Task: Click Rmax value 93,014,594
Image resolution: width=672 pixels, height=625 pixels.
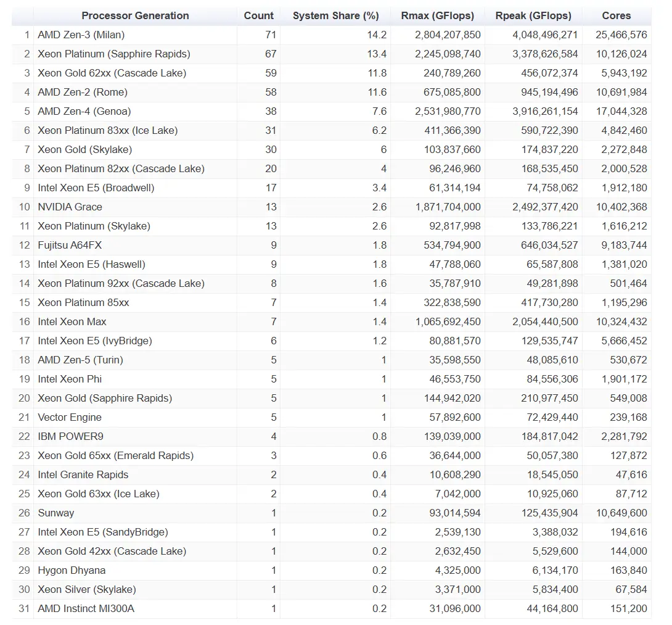Action: click(455, 513)
